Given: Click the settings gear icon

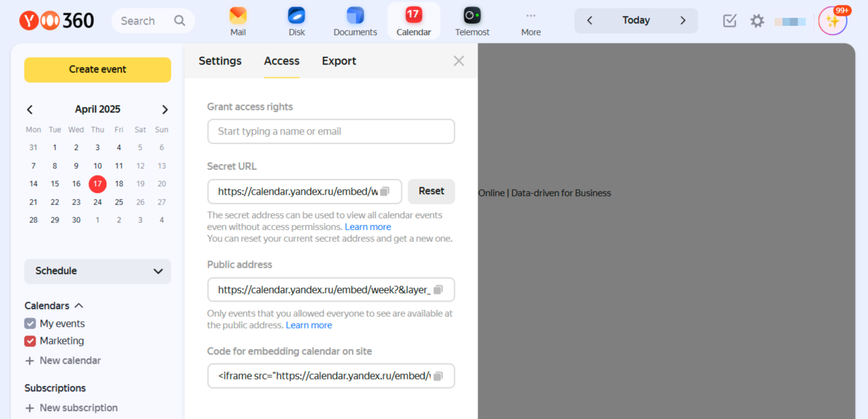Looking at the screenshot, I should coord(757,21).
